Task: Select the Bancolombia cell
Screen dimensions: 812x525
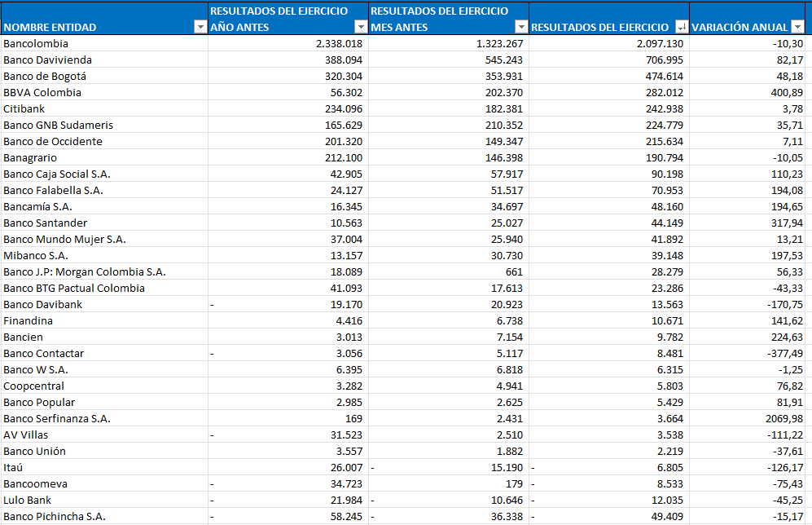Action: 104,43
